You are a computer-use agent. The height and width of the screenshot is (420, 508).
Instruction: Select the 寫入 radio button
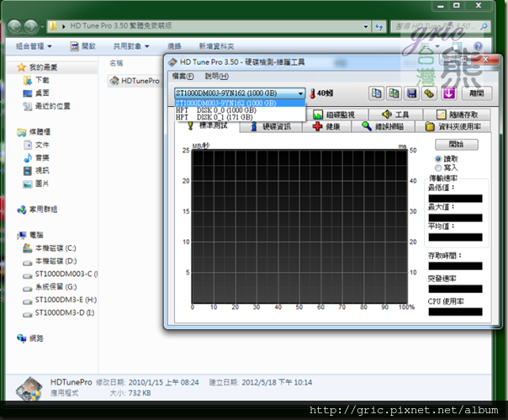438,167
